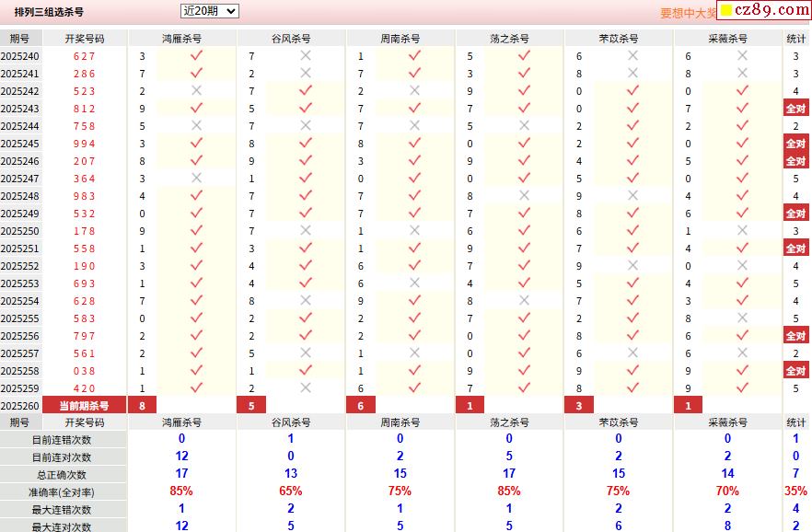The height and width of the screenshot is (532, 812).
Task: Click 采薇杀号 gray cross in row 2025255
Action: tap(742, 318)
